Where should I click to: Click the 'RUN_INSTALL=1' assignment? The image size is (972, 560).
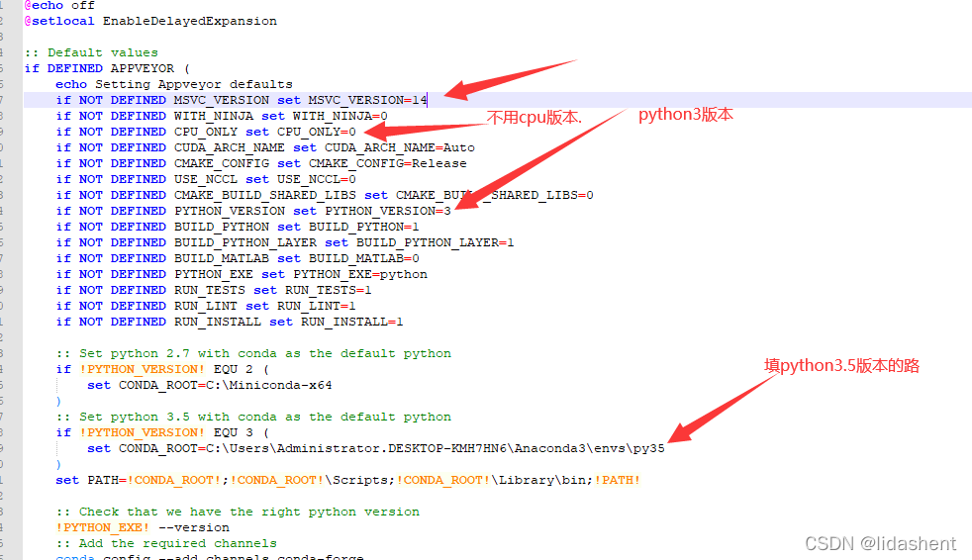pos(352,323)
